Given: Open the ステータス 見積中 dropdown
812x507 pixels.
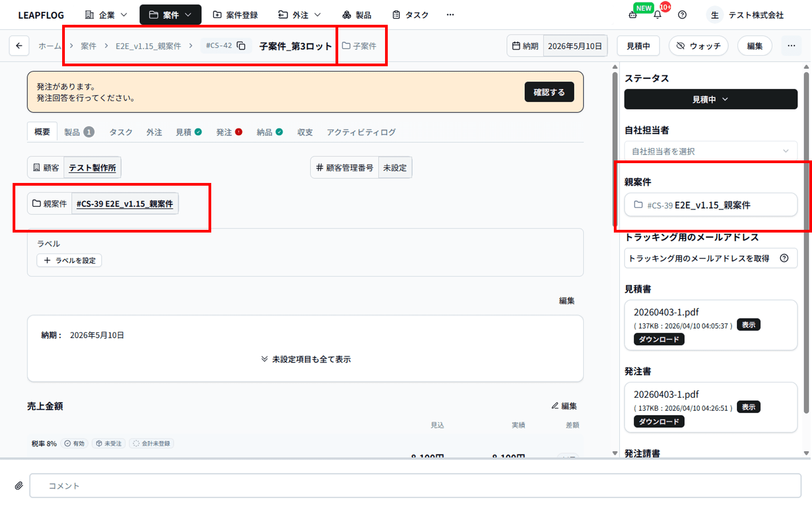Looking at the screenshot, I should click(x=711, y=99).
